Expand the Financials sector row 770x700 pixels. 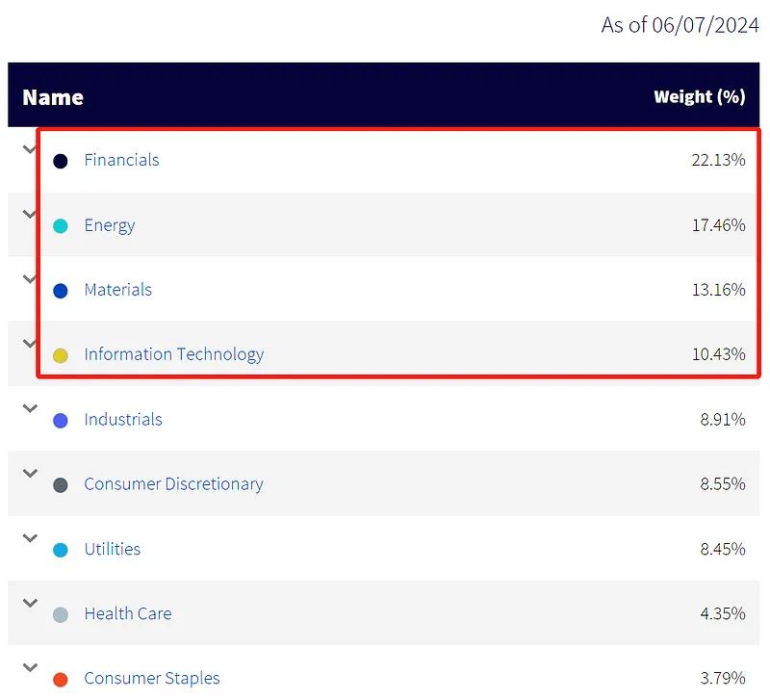tap(30, 149)
